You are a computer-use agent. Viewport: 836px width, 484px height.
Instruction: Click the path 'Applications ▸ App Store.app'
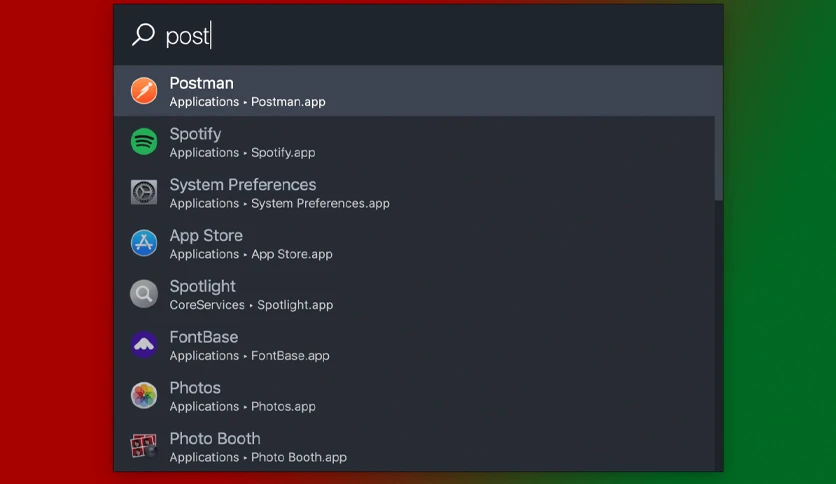pyautogui.click(x=251, y=254)
